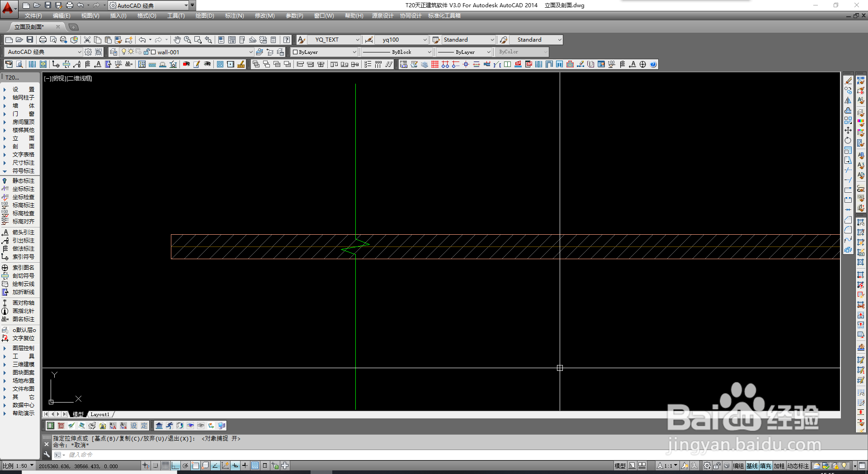Click the command line wrench icon
868x474 pixels.
[47, 455]
